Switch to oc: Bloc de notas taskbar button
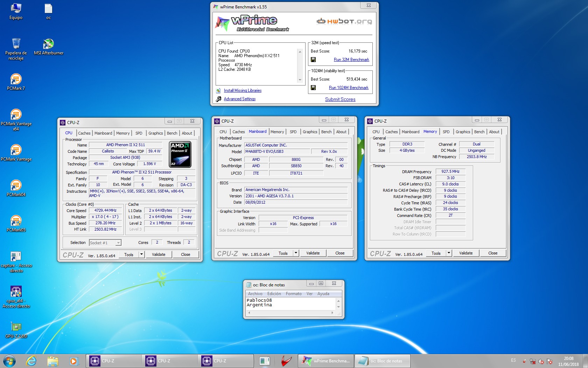Viewport: 588px width, 368px height. click(383, 361)
